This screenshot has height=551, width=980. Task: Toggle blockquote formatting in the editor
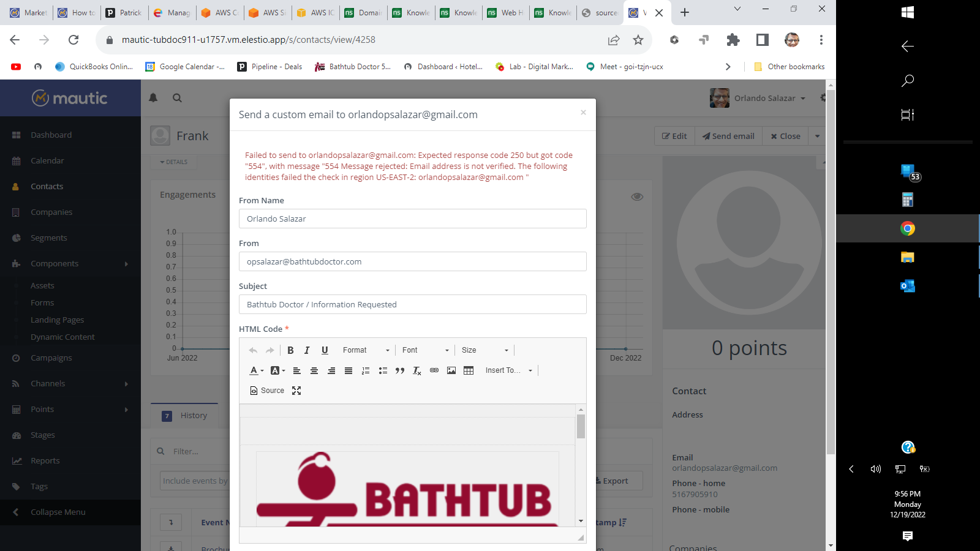click(400, 370)
